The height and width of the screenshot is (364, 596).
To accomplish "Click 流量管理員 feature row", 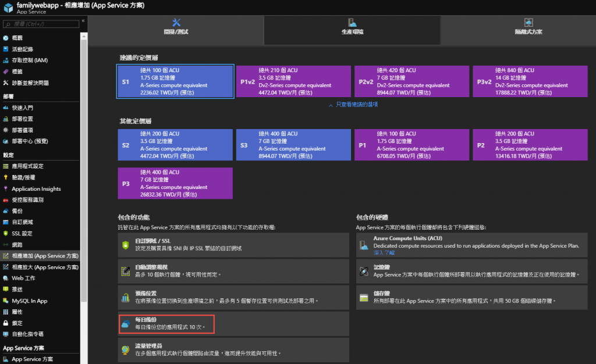I will click(233, 350).
